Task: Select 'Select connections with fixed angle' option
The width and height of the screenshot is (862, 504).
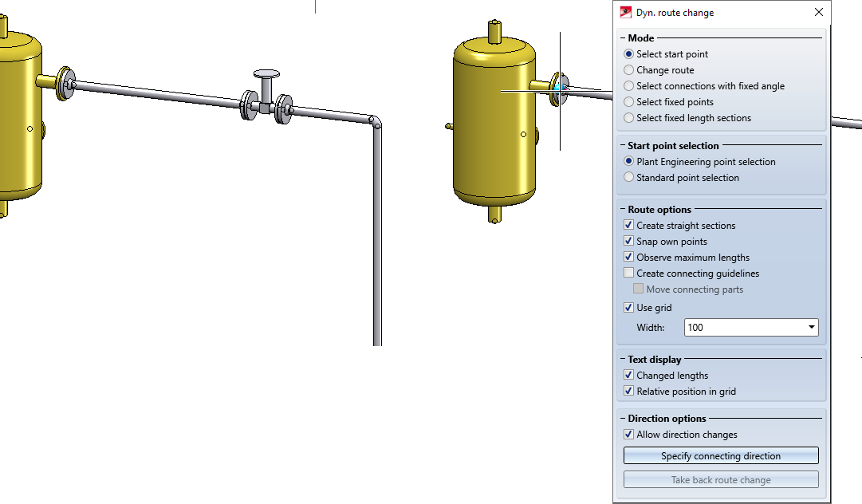Action: click(x=628, y=86)
